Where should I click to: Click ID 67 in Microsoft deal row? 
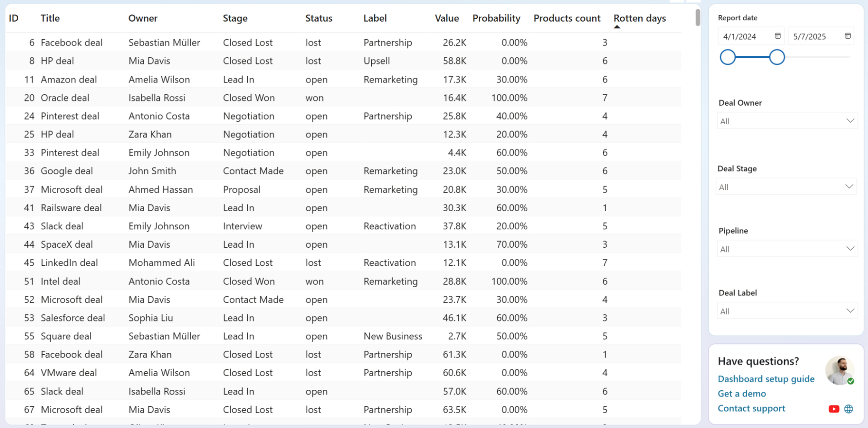point(29,410)
